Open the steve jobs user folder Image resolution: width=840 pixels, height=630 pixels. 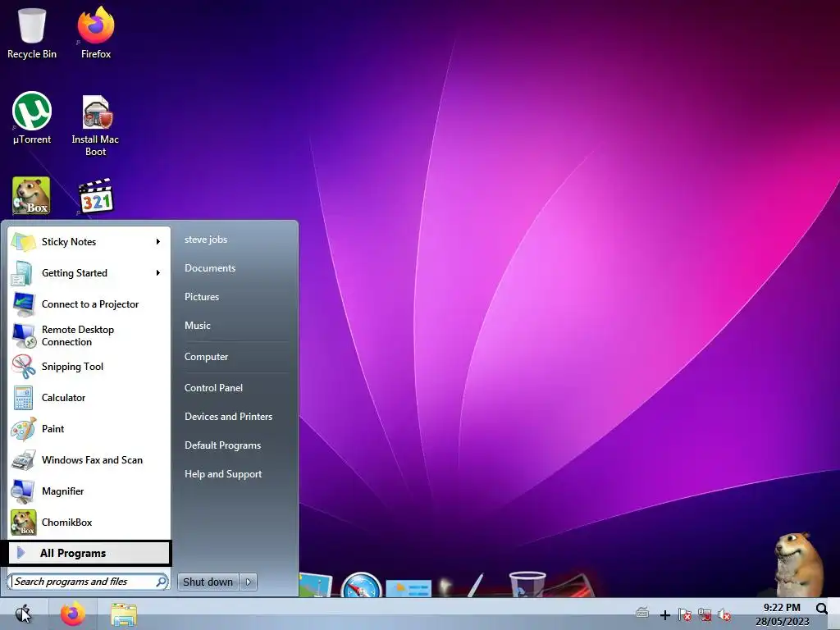point(206,240)
